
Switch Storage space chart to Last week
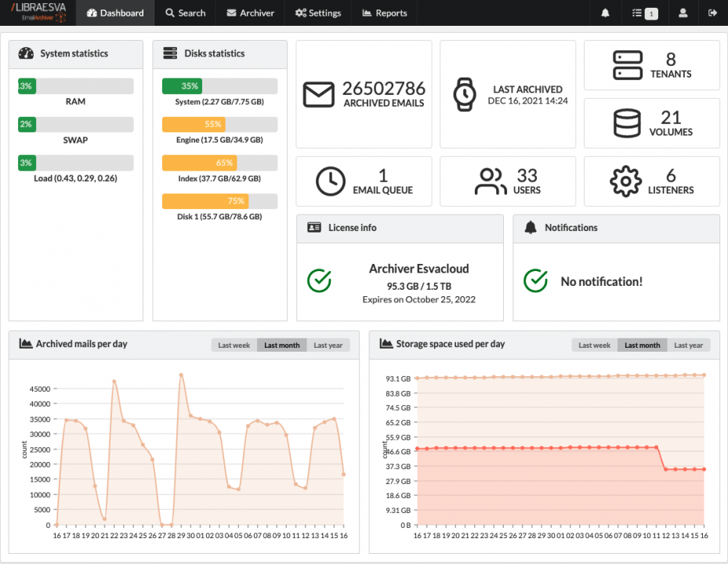594,345
